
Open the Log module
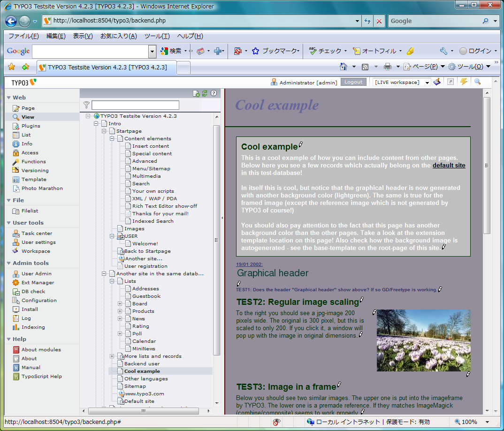(22, 318)
